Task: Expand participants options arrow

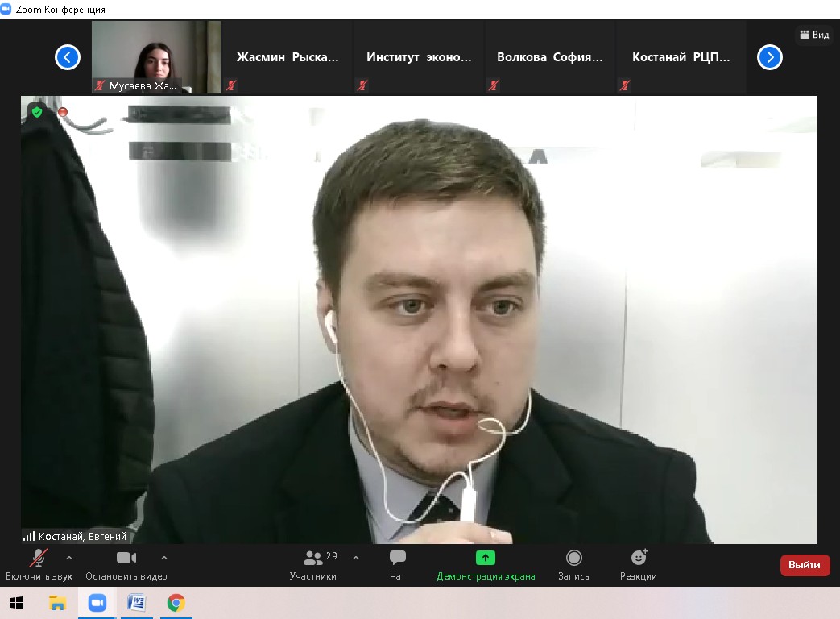Action: (356, 558)
